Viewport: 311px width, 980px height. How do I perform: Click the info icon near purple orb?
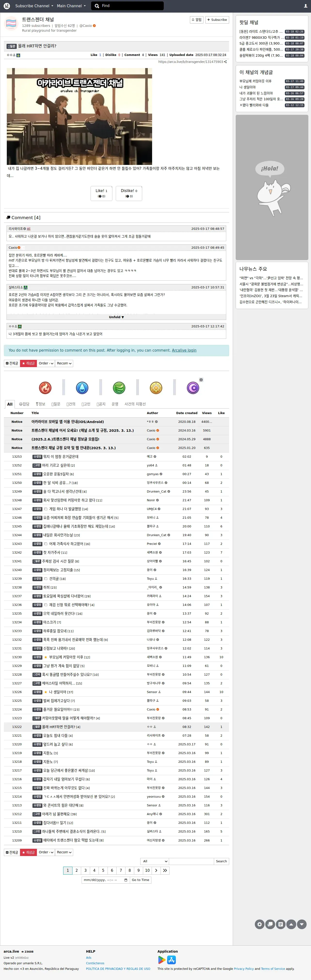[201, 380]
